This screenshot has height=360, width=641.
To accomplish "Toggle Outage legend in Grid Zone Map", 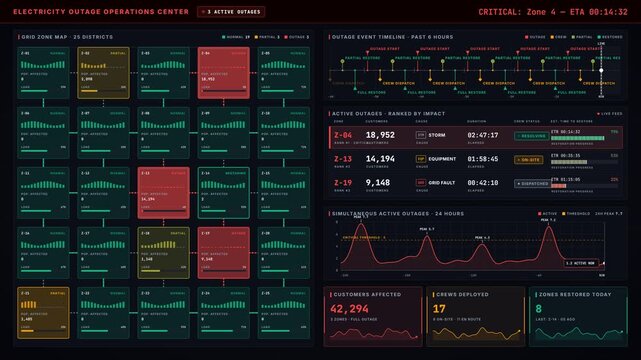I will click(x=297, y=37).
